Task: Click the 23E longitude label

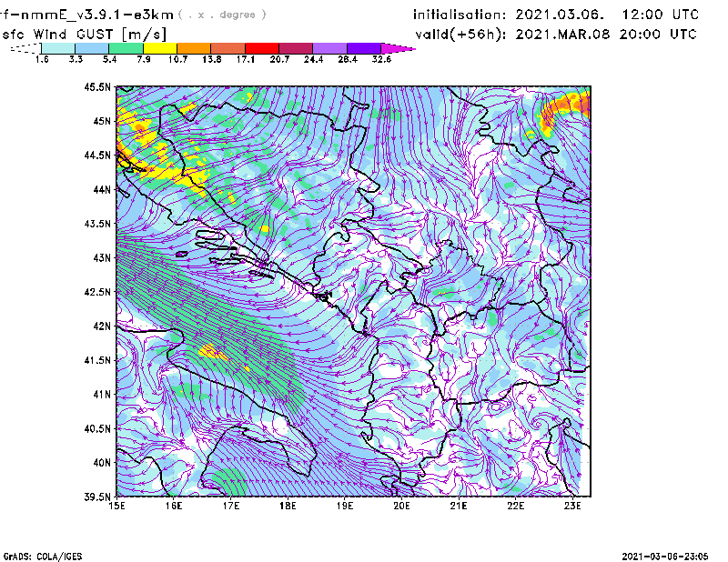Action: [x=572, y=506]
